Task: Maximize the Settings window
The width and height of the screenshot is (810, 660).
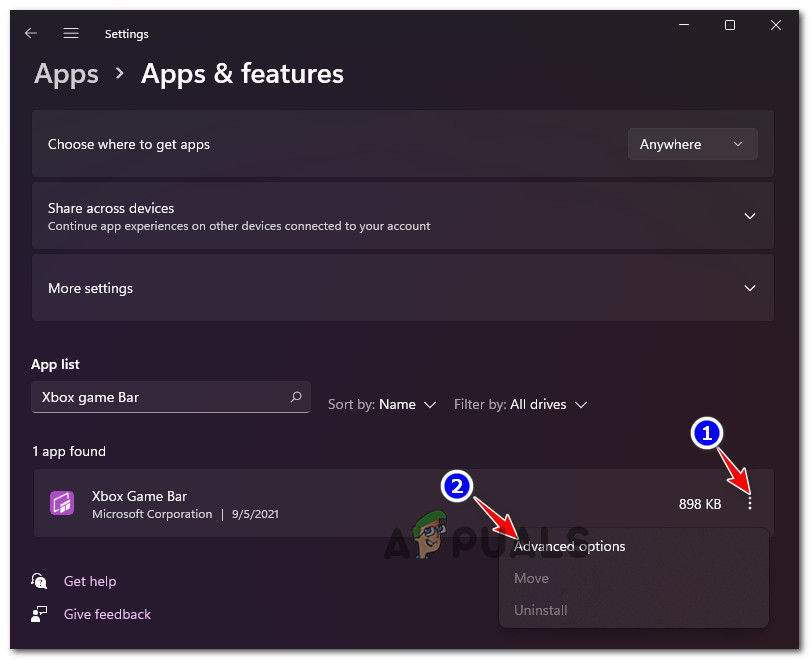Action: pos(729,25)
